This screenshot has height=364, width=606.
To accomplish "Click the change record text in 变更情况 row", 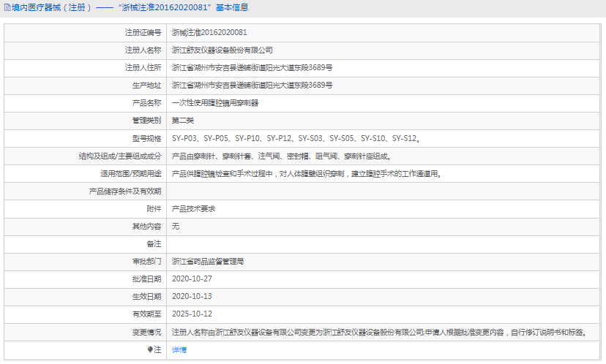I will pos(380,333).
